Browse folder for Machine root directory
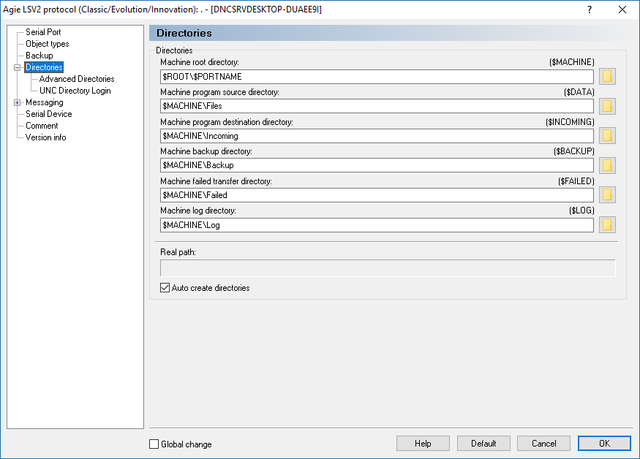Screen dimensions: 640x459 (x=607, y=76)
